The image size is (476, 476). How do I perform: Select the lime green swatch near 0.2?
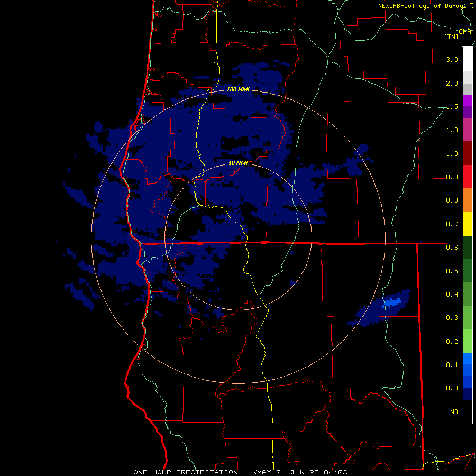point(467,341)
